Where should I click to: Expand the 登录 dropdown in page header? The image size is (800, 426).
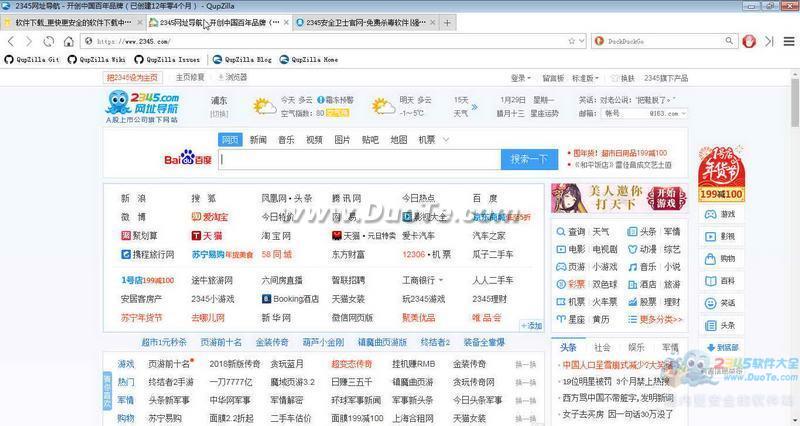tap(519, 77)
